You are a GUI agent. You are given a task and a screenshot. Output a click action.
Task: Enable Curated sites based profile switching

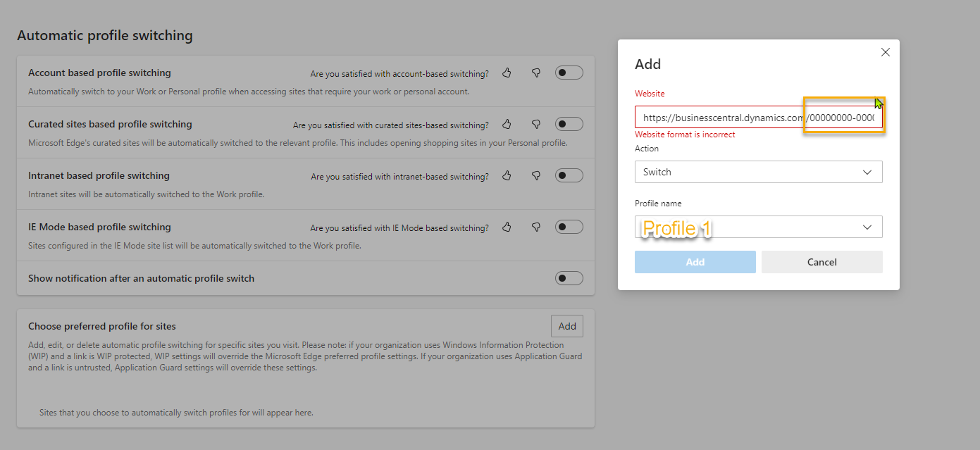[x=569, y=123]
